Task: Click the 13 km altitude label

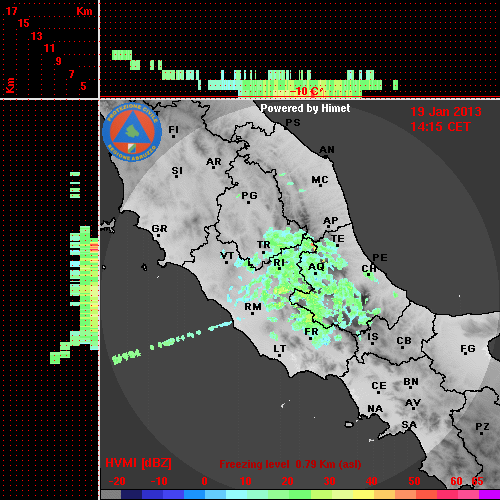Action: click(37, 36)
